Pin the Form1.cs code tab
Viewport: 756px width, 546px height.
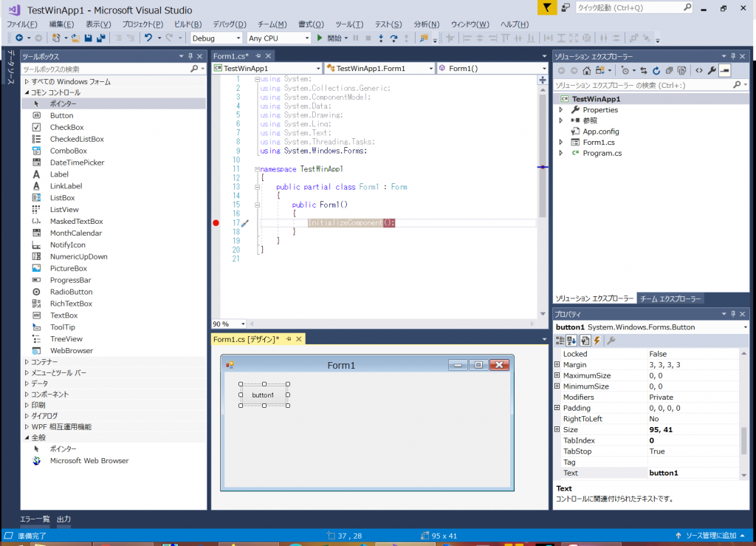coord(258,56)
